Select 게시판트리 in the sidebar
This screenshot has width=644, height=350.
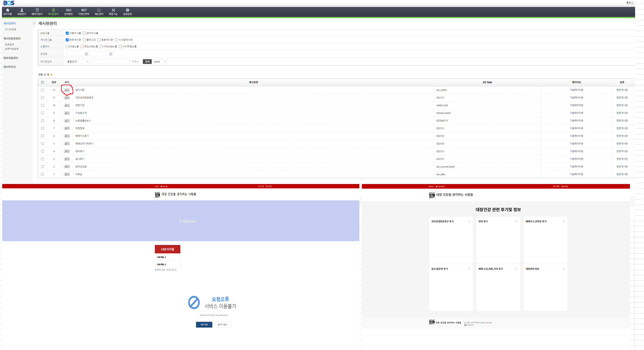click(9, 67)
